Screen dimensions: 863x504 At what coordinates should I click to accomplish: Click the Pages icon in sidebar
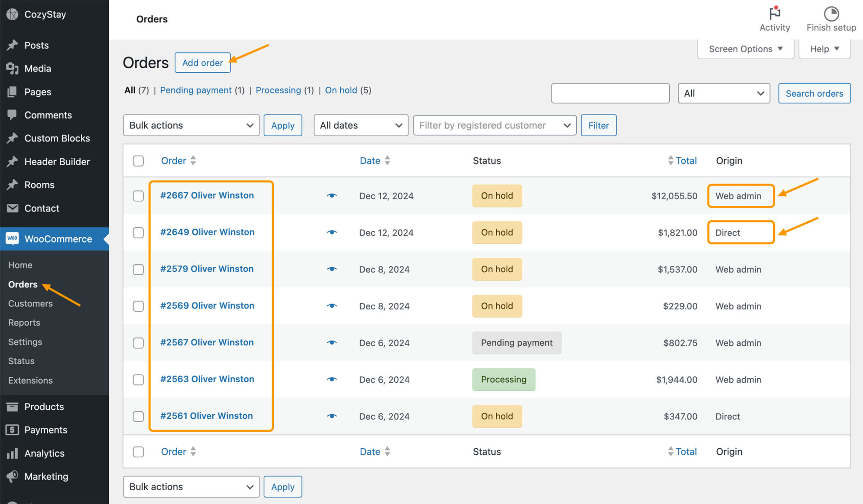point(13,92)
